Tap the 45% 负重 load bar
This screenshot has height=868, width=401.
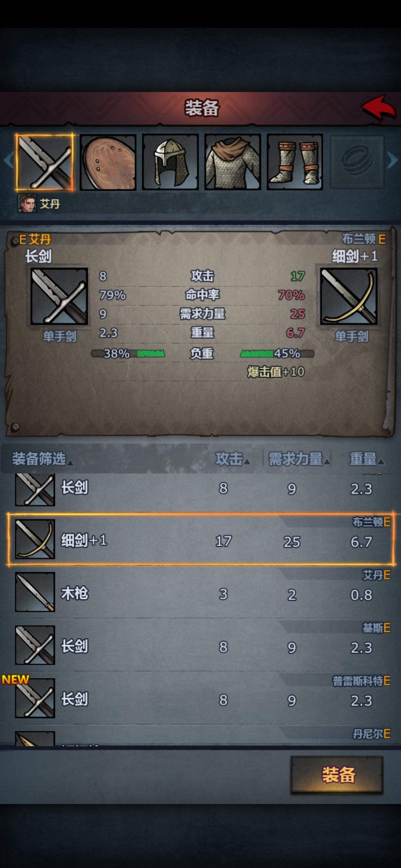pos(277,354)
